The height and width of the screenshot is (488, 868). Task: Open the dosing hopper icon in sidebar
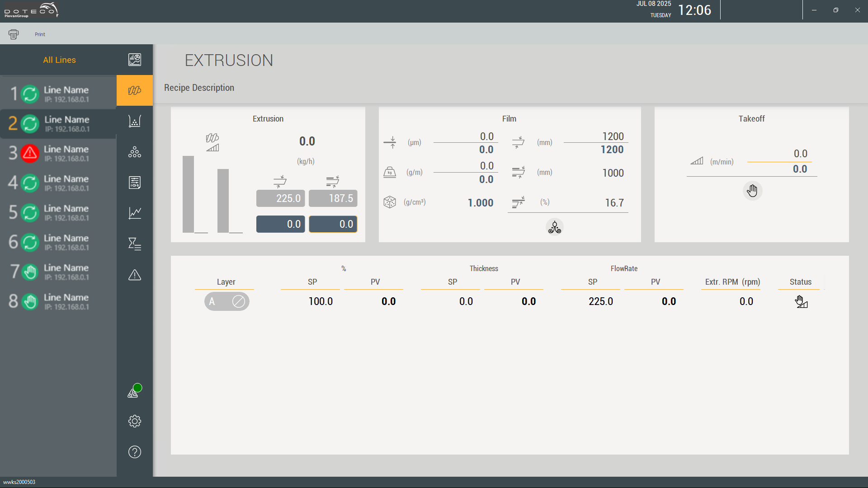(135, 121)
